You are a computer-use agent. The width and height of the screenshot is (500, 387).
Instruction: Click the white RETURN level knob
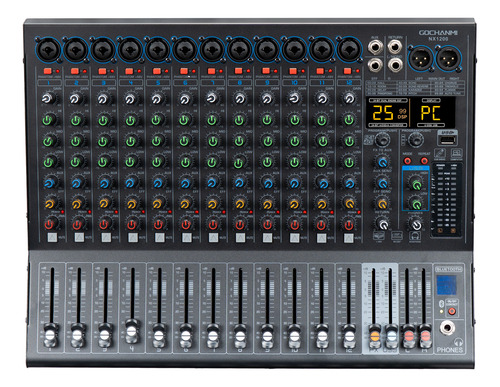[x=383, y=224]
